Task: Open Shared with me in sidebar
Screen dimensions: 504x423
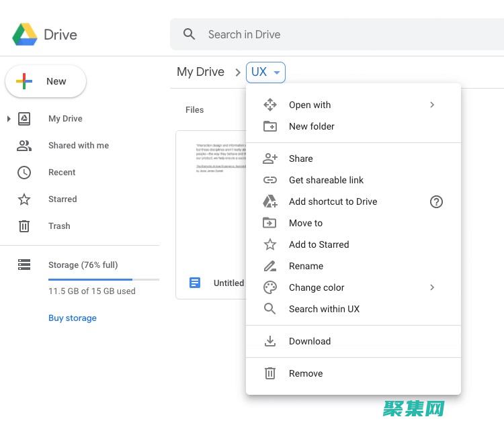Action: [78, 146]
